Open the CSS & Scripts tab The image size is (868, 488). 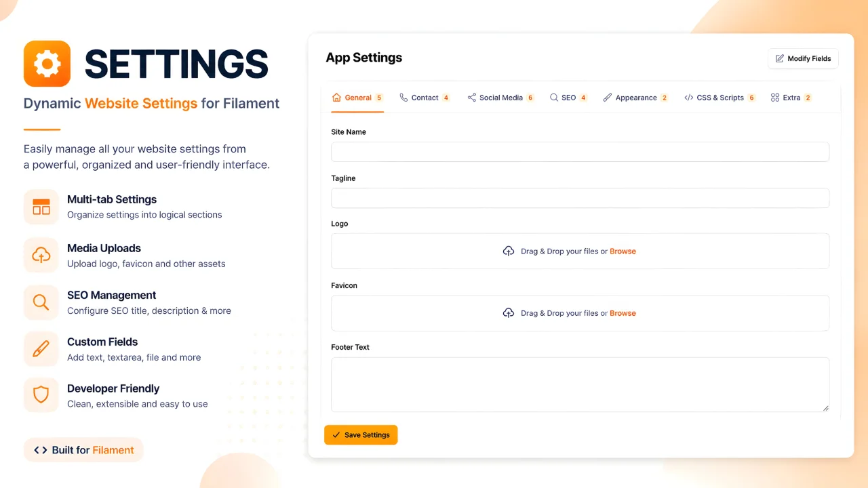(x=719, y=98)
